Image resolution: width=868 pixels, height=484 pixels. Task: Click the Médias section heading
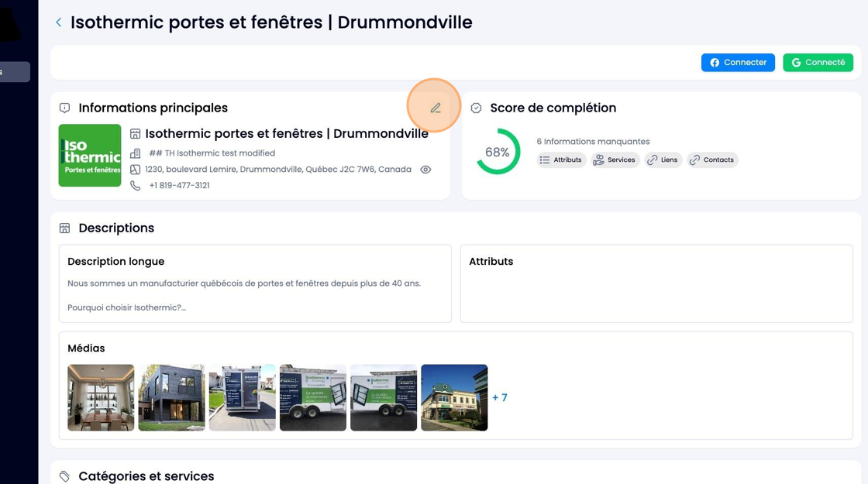click(x=86, y=348)
